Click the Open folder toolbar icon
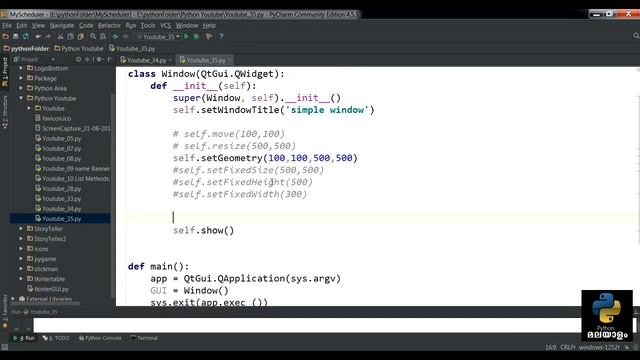This screenshot has height=360, width=640. pos(5,36)
